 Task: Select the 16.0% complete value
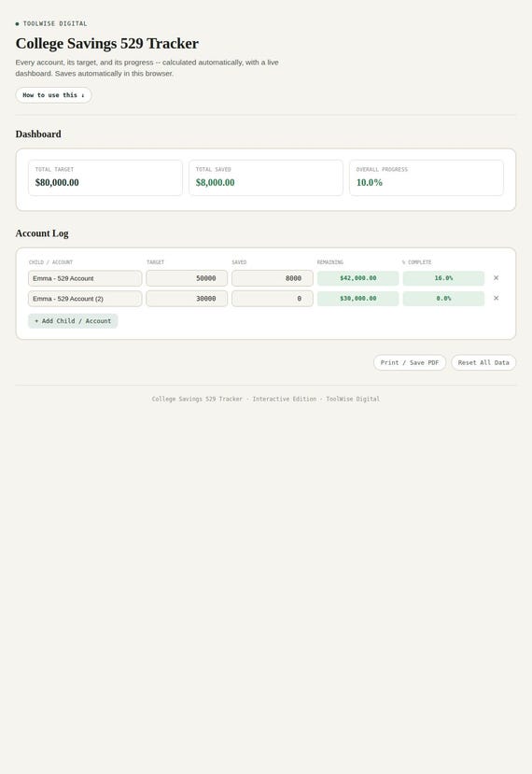click(443, 278)
